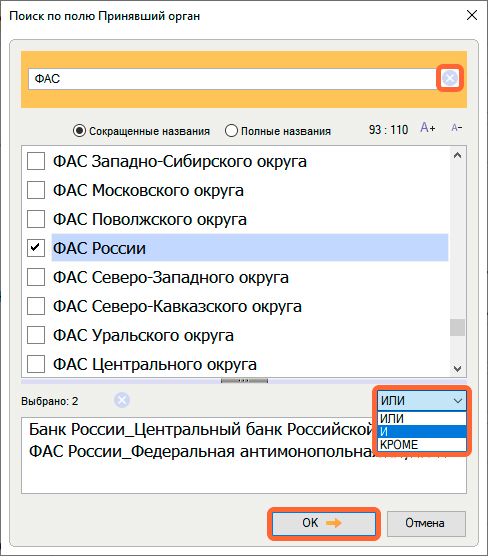488x556 pixels.
Task: Clear selected items next to Выбрано
Action: pyautogui.click(x=122, y=400)
